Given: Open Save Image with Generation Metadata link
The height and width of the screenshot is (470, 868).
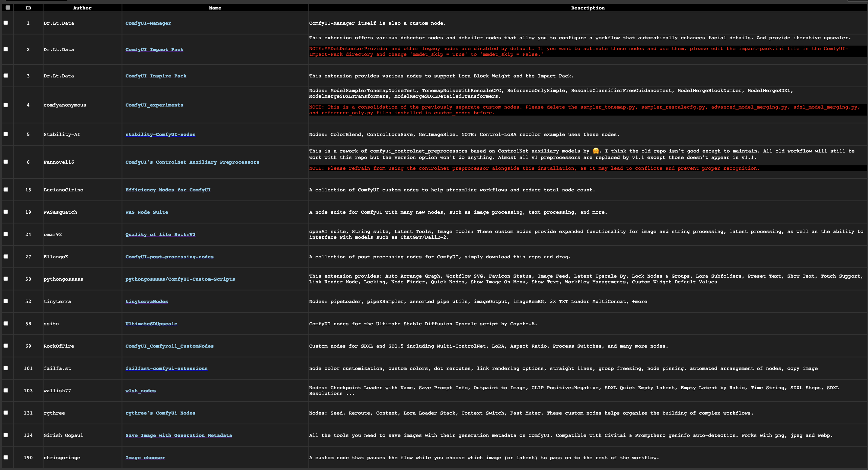Looking at the screenshot, I should tap(179, 436).
